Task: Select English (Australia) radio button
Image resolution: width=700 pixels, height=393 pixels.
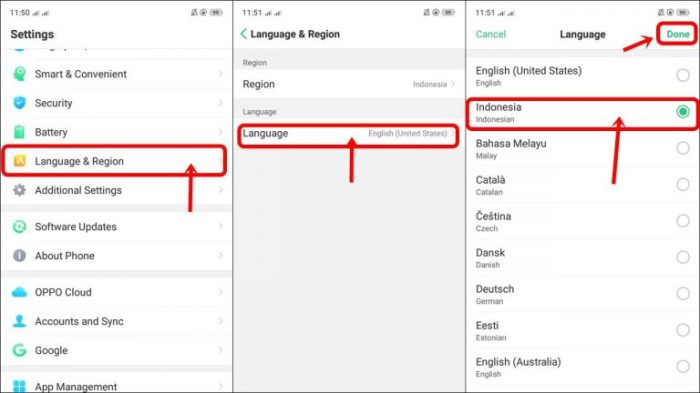Action: (683, 366)
